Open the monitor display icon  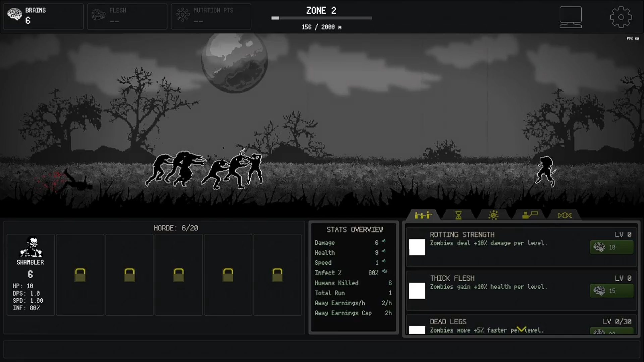tap(571, 17)
